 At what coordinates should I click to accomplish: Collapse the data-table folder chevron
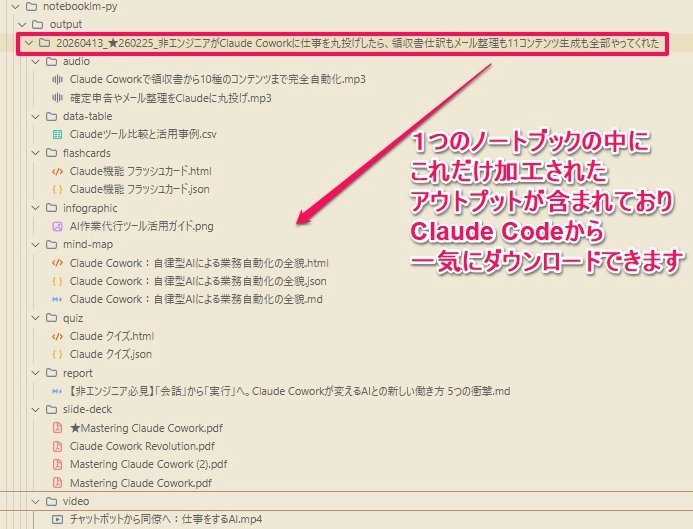[36, 116]
